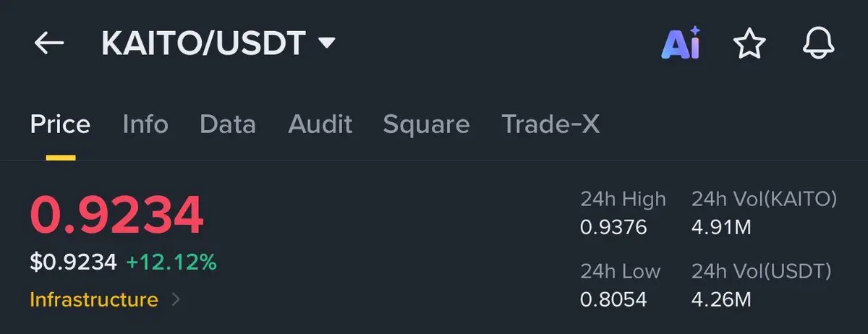This screenshot has height=334, width=868.
Task: Tap the +12.12% change percentage
Action: pyautogui.click(x=171, y=262)
